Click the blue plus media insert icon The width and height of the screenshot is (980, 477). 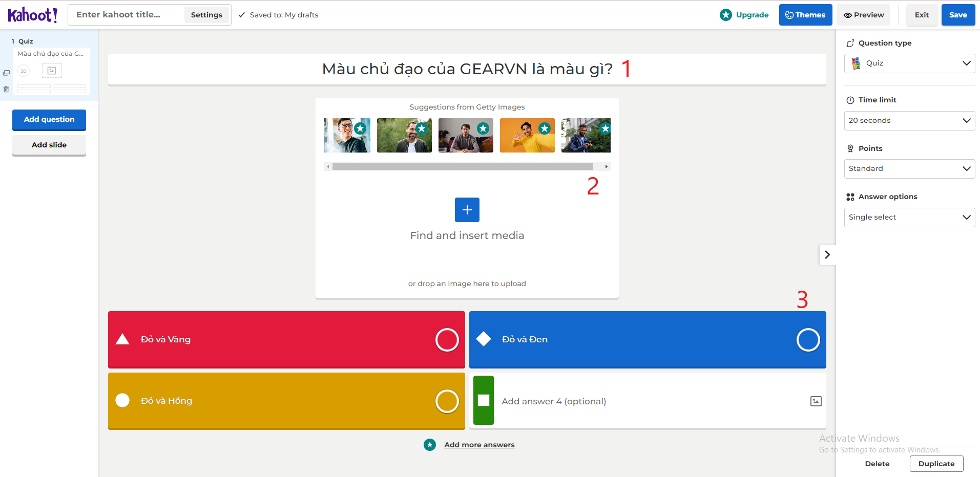coord(467,210)
